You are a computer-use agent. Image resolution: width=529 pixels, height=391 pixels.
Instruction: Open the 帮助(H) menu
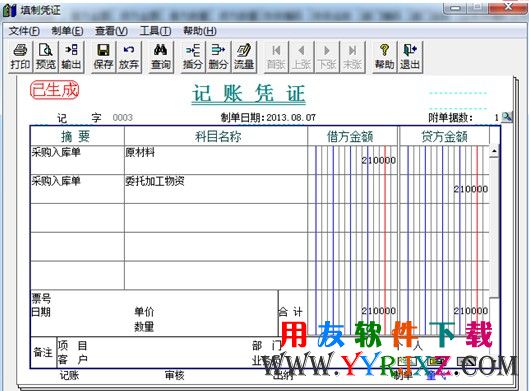point(200,31)
